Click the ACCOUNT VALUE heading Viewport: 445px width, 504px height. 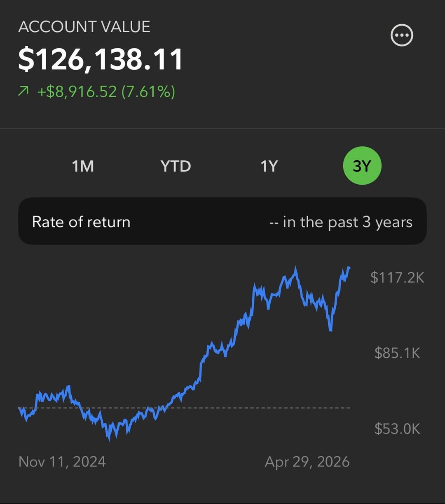point(84,27)
